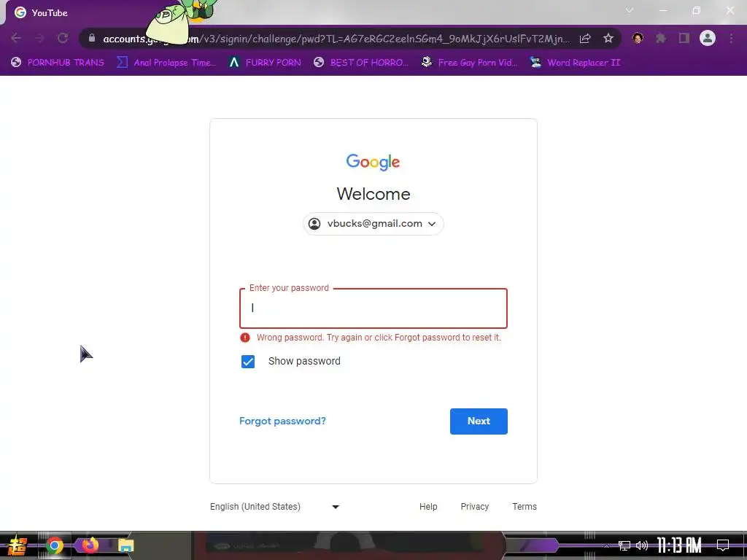
Task: Switch account via vbucks@gmail.com chip
Action: (x=373, y=224)
